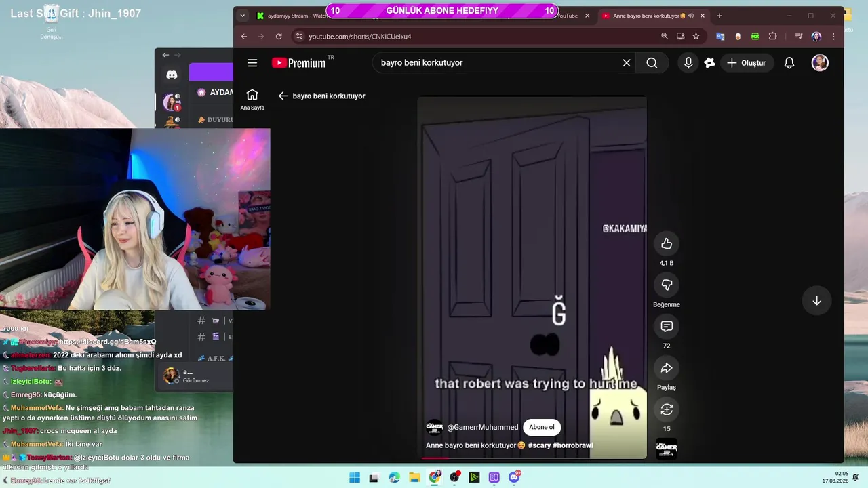This screenshot has width=868, height=488.
Task: Clear the YouTube search box text
Action: [627, 63]
